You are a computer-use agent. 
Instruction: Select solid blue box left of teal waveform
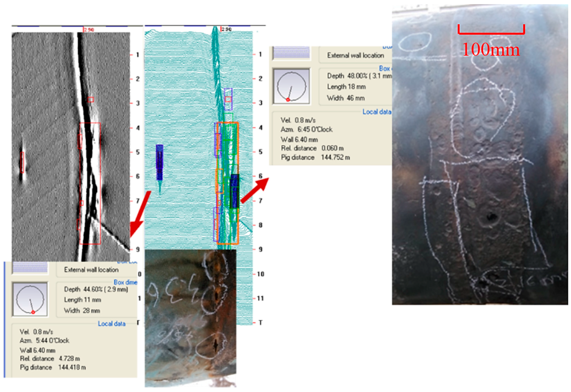(159, 162)
